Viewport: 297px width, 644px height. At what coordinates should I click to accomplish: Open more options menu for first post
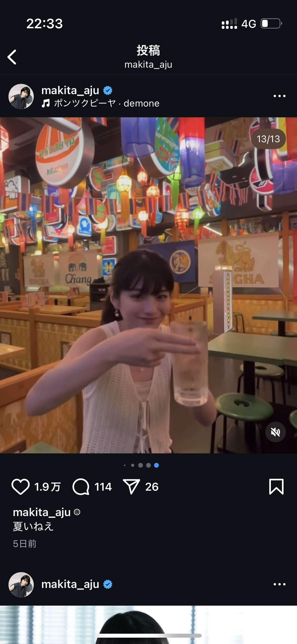click(280, 96)
